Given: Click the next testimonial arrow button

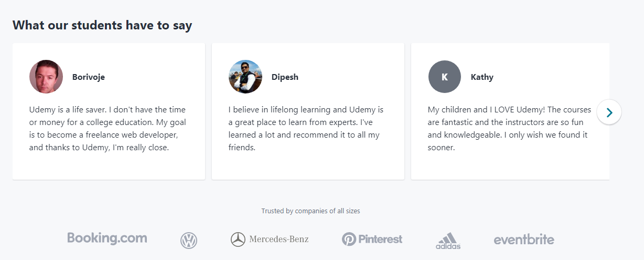Looking at the screenshot, I should click(609, 112).
